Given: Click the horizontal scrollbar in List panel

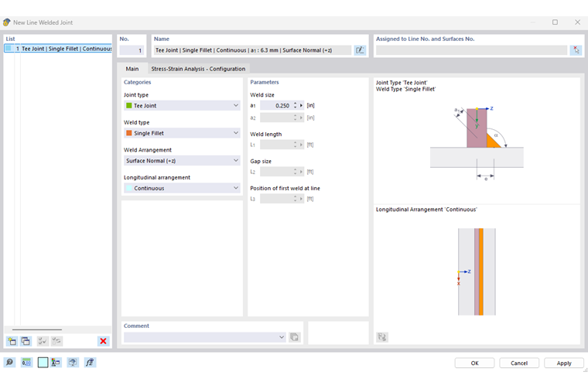Looking at the screenshot, I should [x=37, y=329].
